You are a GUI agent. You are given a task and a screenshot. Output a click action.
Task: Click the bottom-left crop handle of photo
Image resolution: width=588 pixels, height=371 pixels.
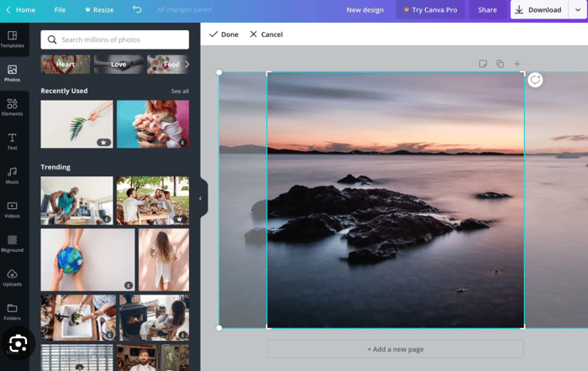(219, 328)
